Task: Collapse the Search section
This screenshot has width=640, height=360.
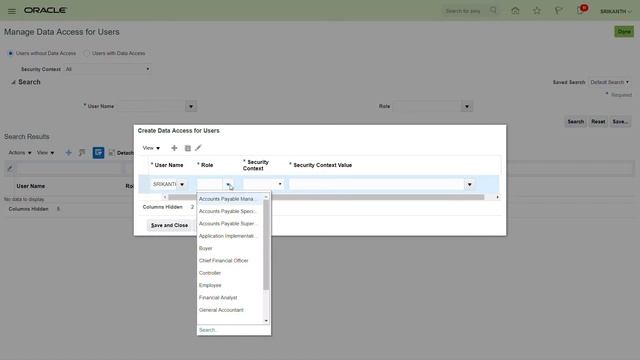Action: click(13, 82)
